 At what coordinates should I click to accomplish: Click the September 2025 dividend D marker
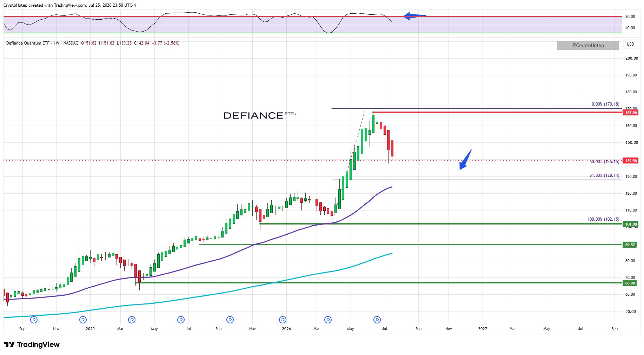pyautogui.click(x=230, y=320)
